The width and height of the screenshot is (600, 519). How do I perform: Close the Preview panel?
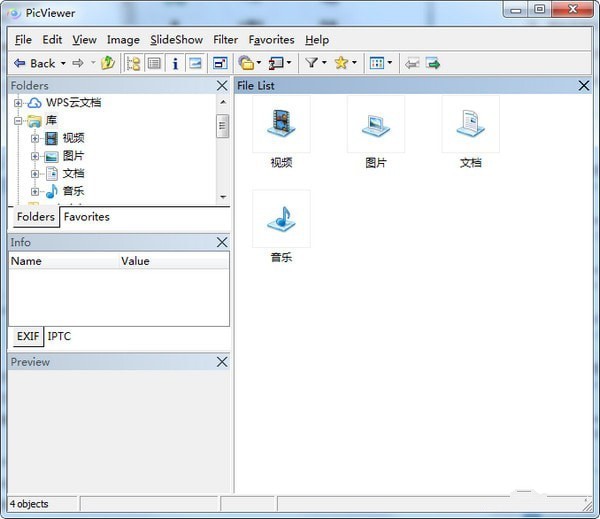[222, 362]
